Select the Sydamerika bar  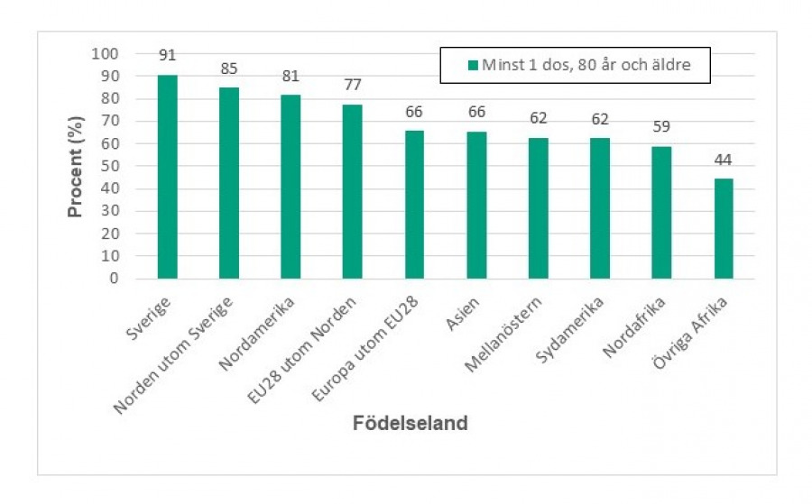[x=600, y=208]
